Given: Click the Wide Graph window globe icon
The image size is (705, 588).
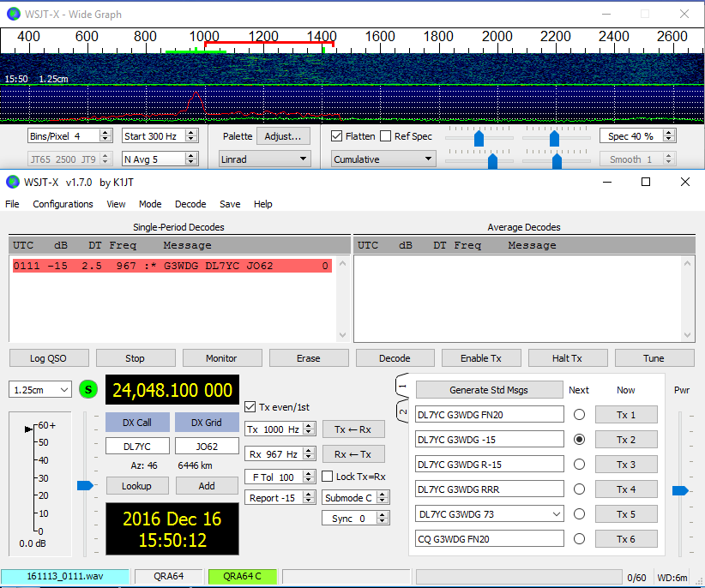Looking at the screenshot, I should pos(13,14).
